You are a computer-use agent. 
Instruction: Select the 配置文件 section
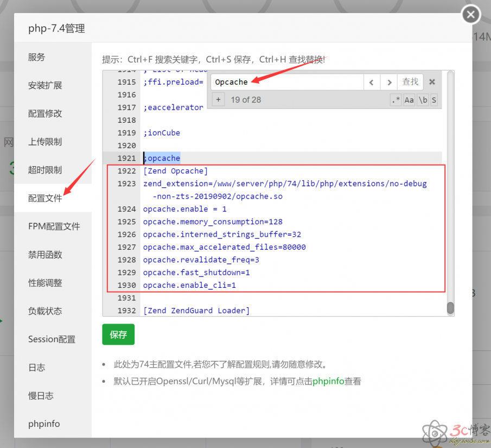53,198
